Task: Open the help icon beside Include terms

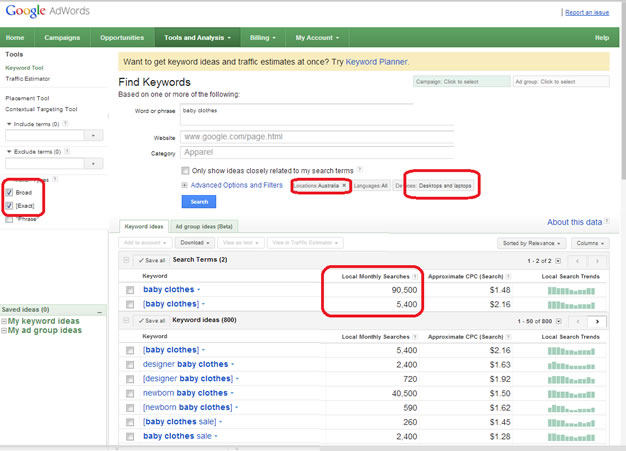Action: 65,124
